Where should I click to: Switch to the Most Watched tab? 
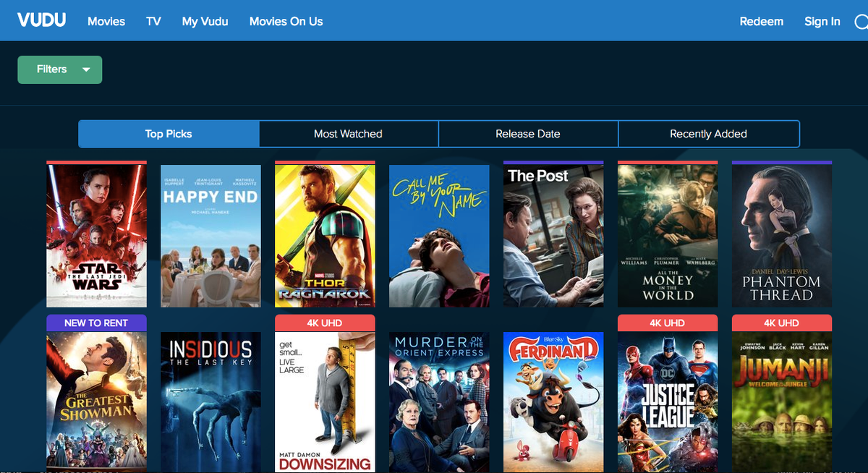click(348, 134)
